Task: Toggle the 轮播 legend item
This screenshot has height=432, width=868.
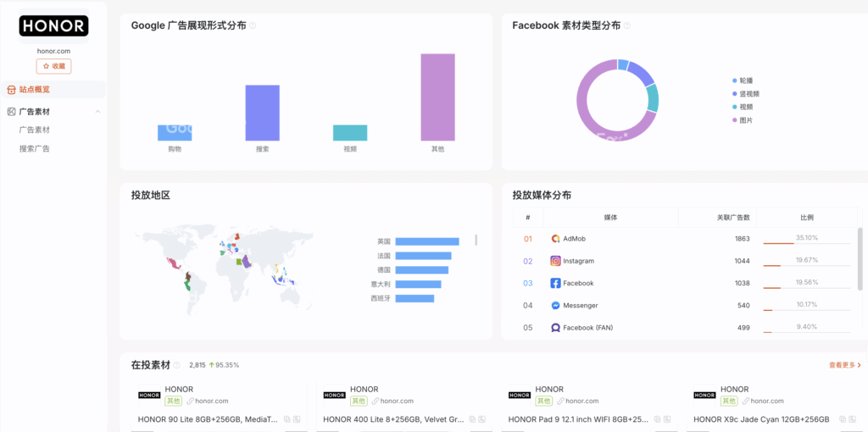Action: [743, 80]
